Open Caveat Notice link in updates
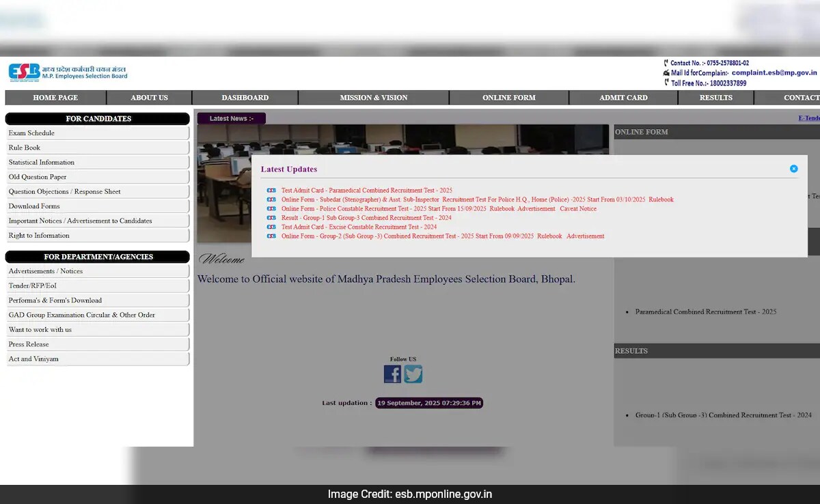Viewport: 820px width, 504px height. pos(578,209)
